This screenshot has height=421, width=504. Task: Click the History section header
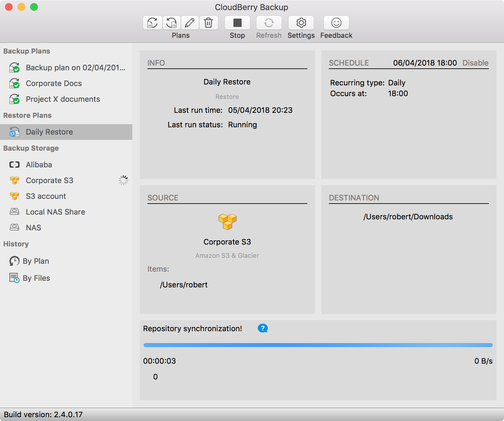(x=16, y=244)
